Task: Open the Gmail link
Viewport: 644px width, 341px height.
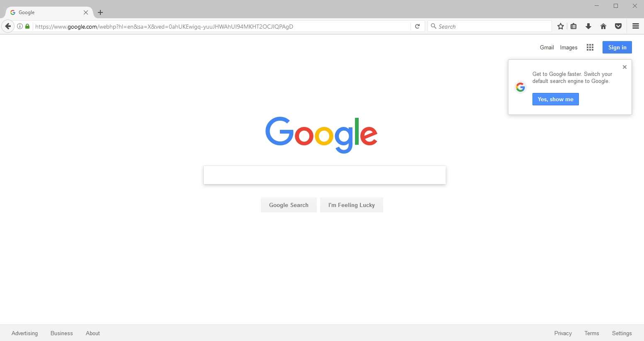Action: point(547,47)
